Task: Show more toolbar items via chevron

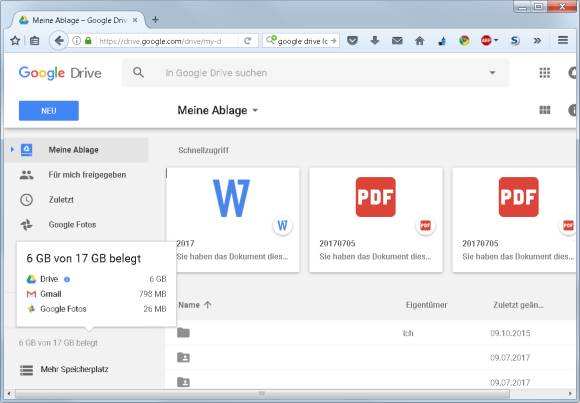Action: [537, 40]
